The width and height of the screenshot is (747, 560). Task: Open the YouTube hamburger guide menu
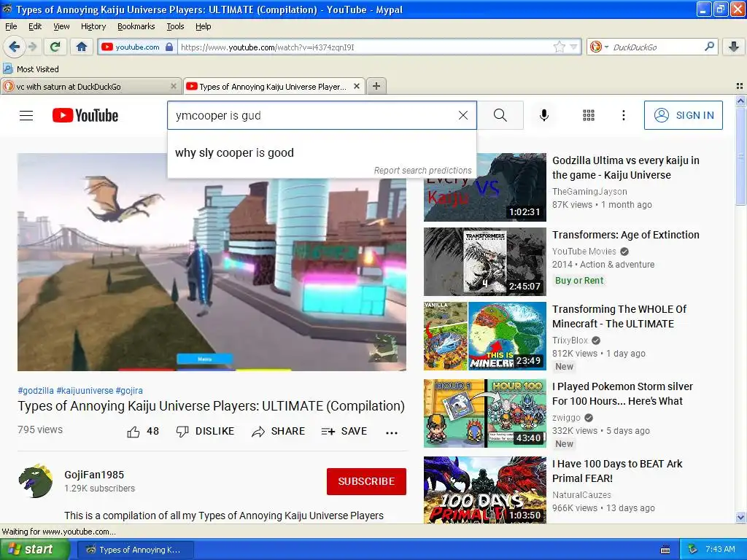tap(26, 115)
